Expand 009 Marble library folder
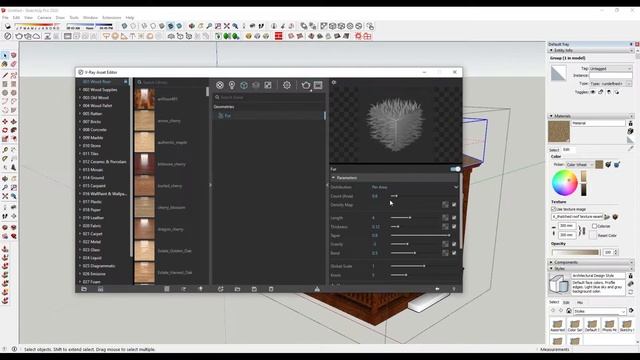 (x=80, y=138)
